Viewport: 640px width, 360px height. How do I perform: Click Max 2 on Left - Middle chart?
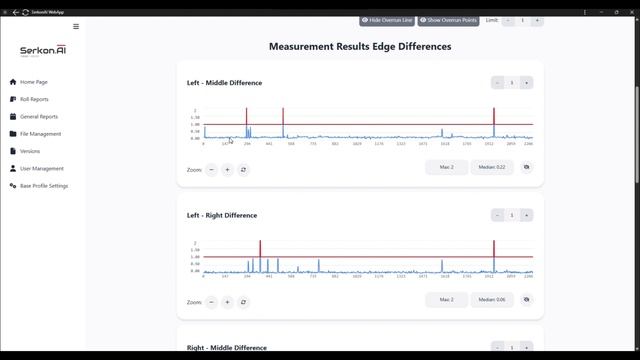click(x=447, y=167)
